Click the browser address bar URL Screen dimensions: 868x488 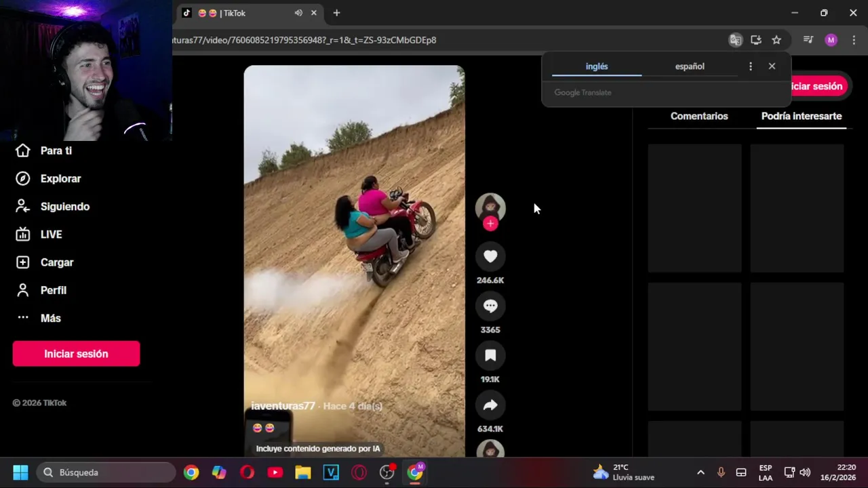point(304,40)
